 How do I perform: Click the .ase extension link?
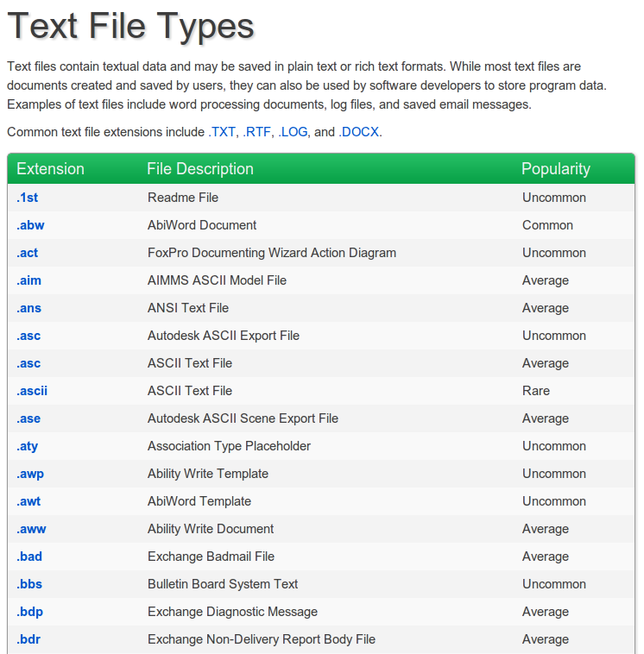pos(28,418)
